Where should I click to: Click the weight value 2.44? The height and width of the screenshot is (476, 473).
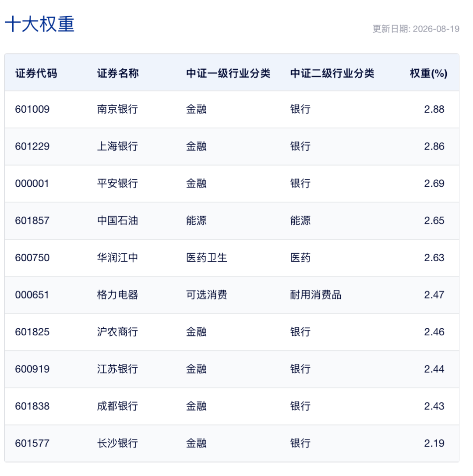[434, 369]
